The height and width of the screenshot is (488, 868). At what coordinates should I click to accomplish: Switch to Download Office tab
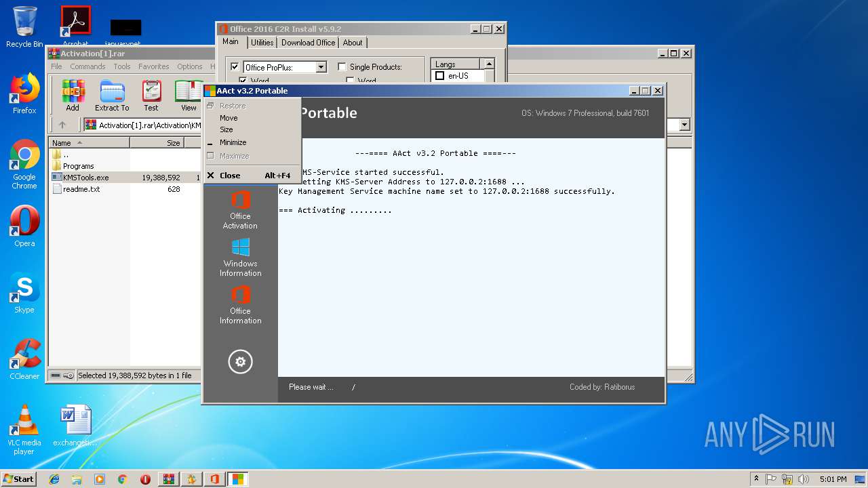tap(308, 43)
